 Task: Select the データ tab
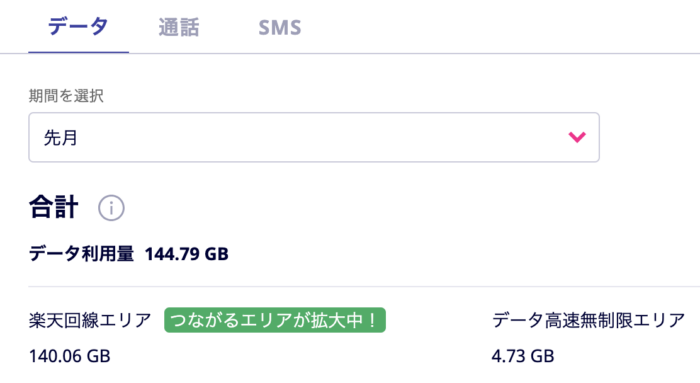pos(78,26)
